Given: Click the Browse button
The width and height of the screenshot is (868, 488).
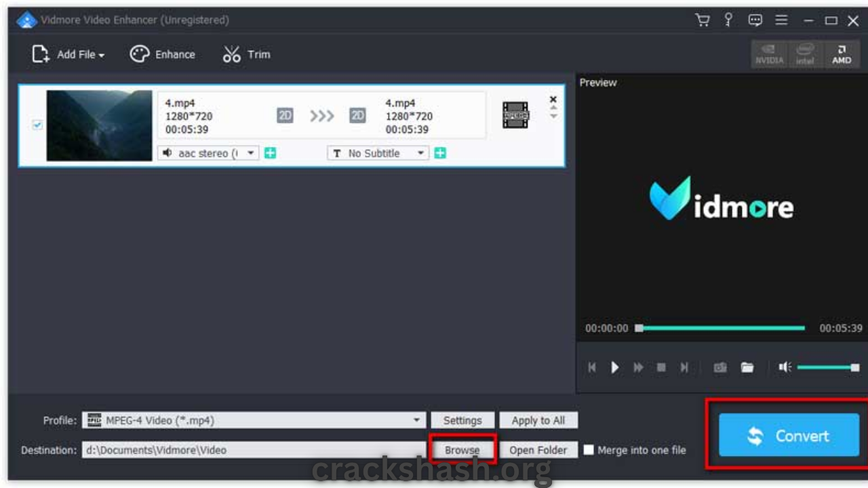Looking at the screenshot, I should [x=462, y=450].
